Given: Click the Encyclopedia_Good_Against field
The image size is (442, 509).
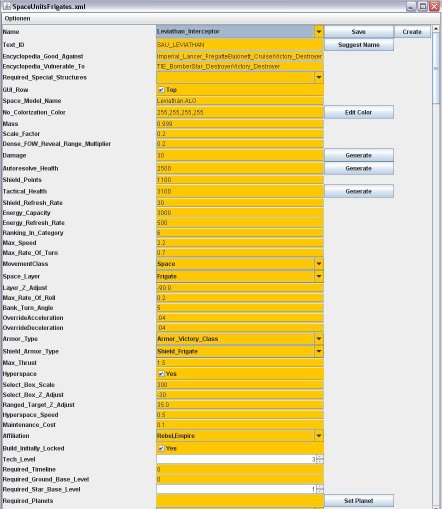Looking at the screenshot, I should [240, 56].
